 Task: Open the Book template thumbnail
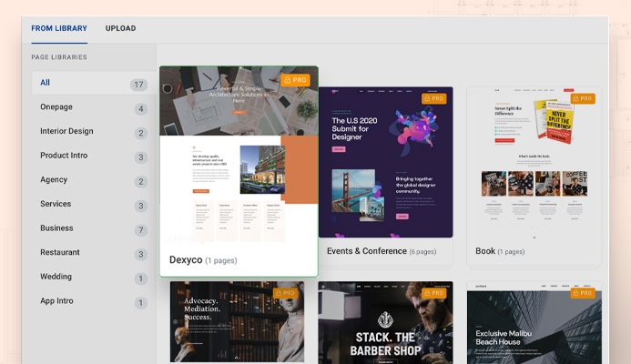click(x=534, y=162)
